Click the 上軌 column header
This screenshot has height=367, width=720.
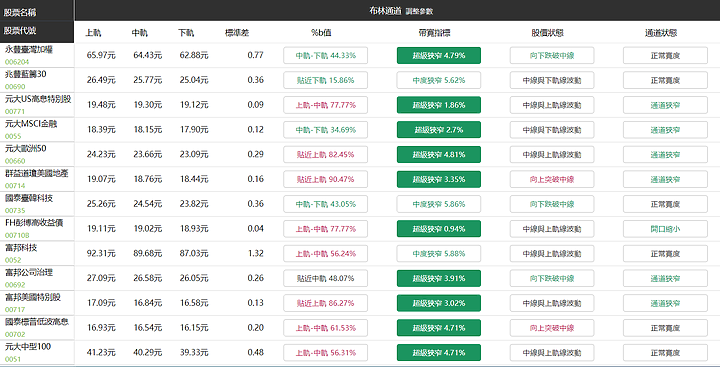point(93,33)
